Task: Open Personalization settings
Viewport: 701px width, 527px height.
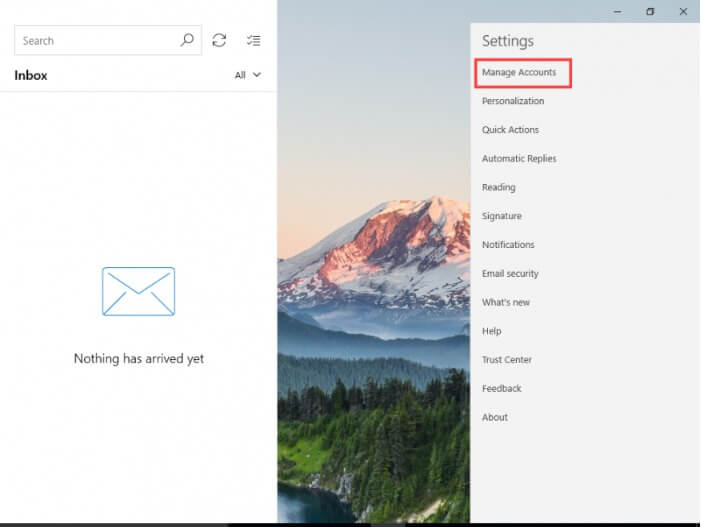Action: click(513, 101)
